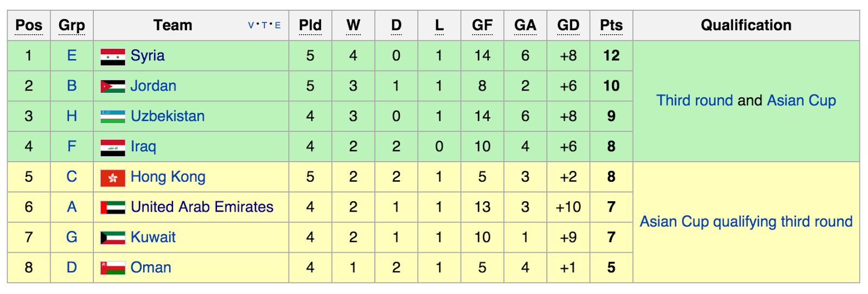Click the Kuwait flag icon

coord(113,238)
